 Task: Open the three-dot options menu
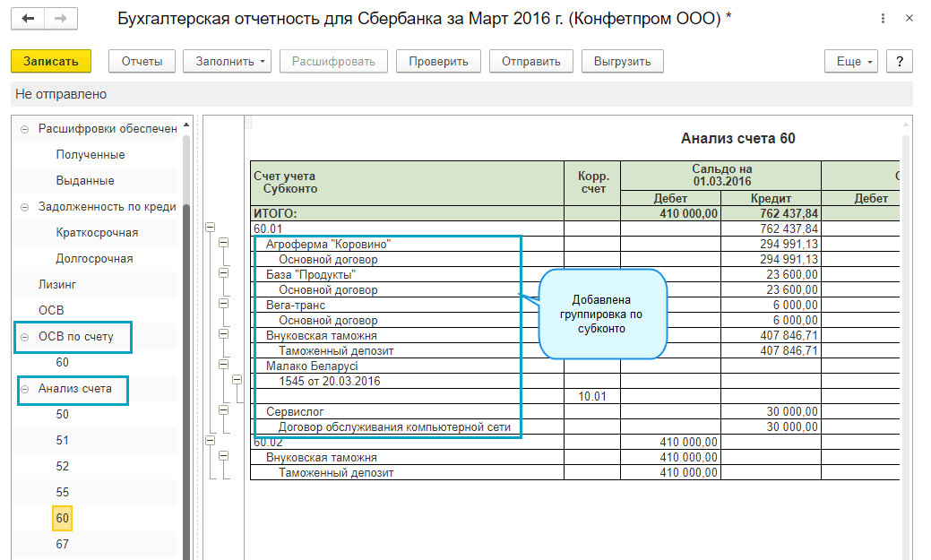883,19
